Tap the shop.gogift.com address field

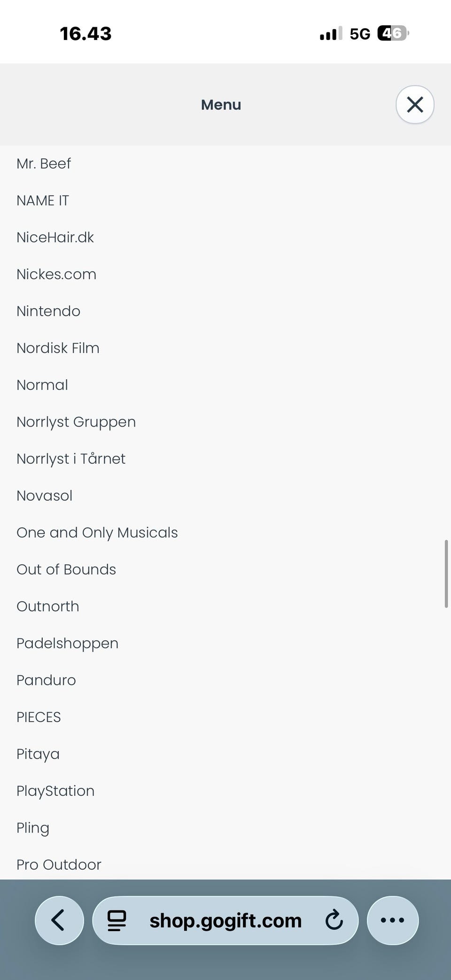(x=225, y=920)
